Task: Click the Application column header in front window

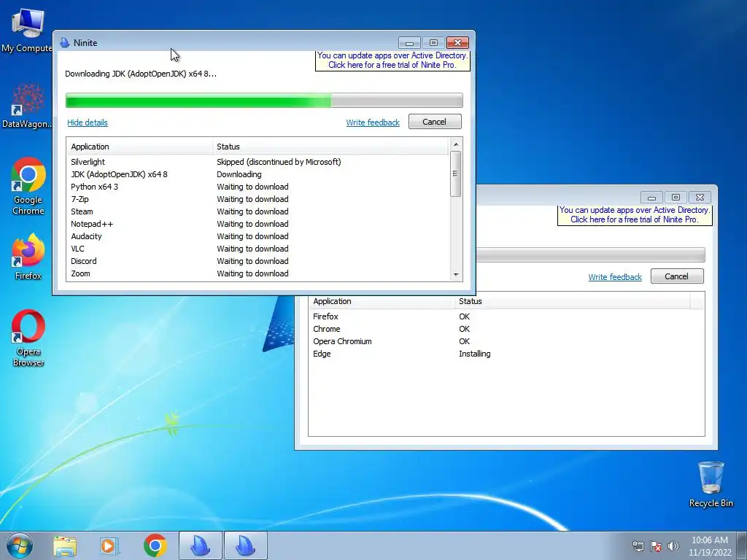Action: (141, 147)
